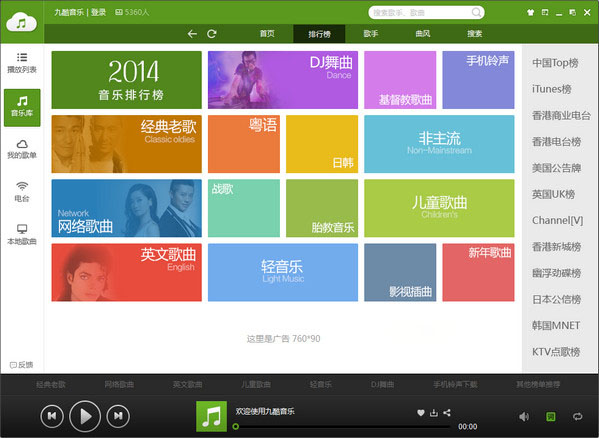Refresh the page with reload icon

point(212,34)
